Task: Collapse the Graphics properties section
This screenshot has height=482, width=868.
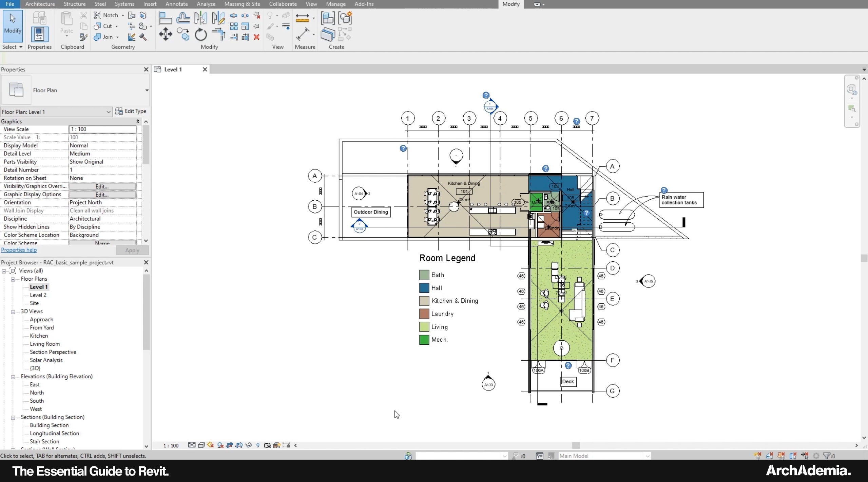Action: click(x=138, y=121)
